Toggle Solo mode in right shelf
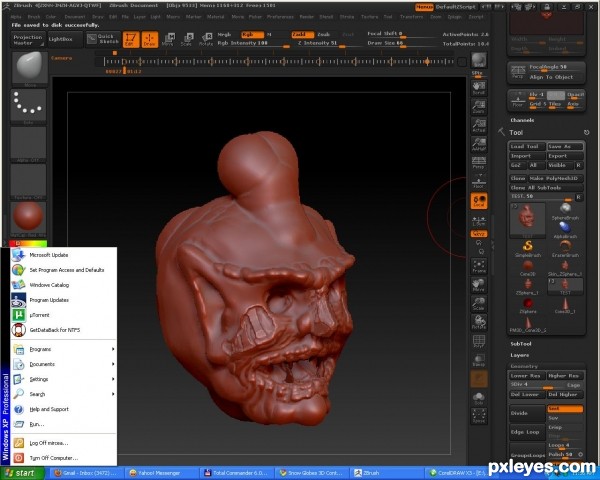Screen dimensions: 600x480 (479, 397)
